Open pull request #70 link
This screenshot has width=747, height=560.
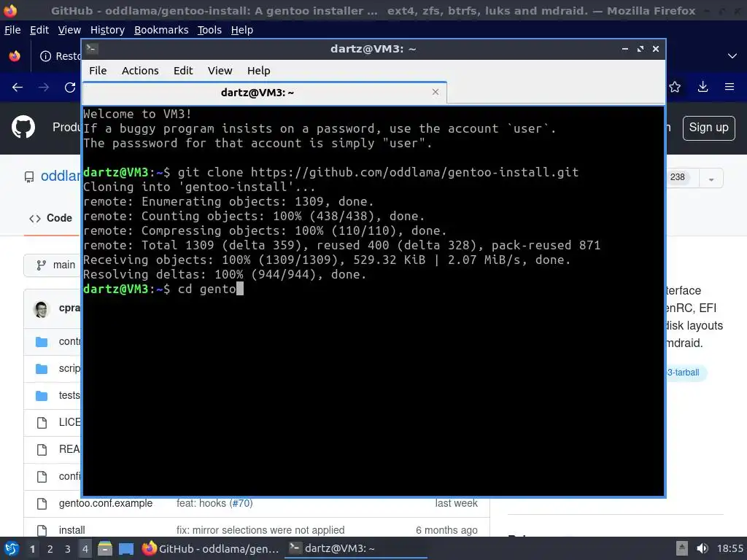[x=241, y=503]
